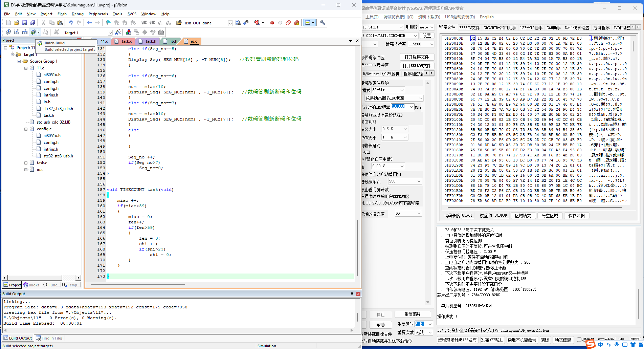Select stc_usb_cdc_32.LIB in project tree
The image size is (644, 349).
pos(53,122)
